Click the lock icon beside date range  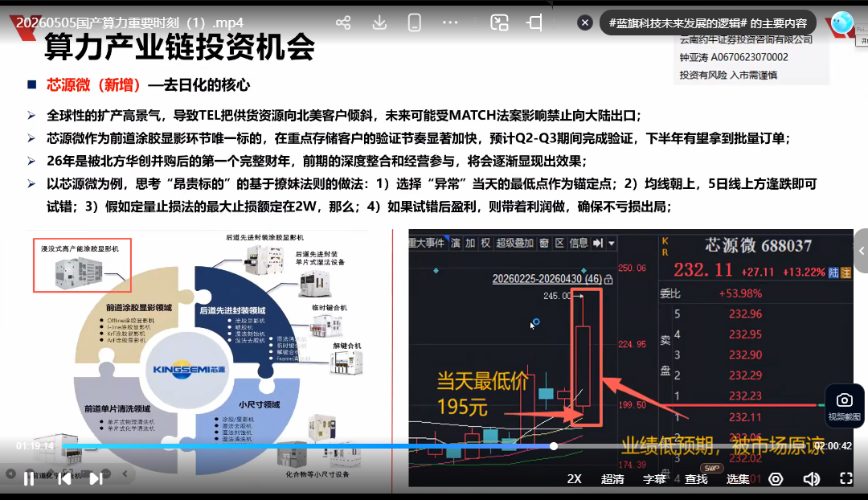[608, 280]
